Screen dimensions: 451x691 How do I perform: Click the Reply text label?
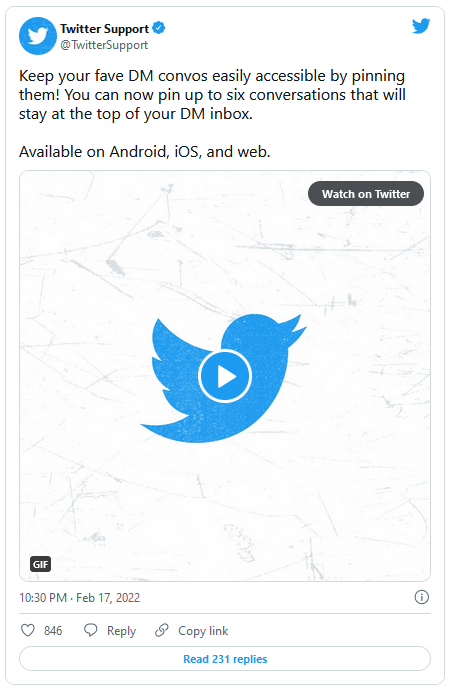(121, 631)
